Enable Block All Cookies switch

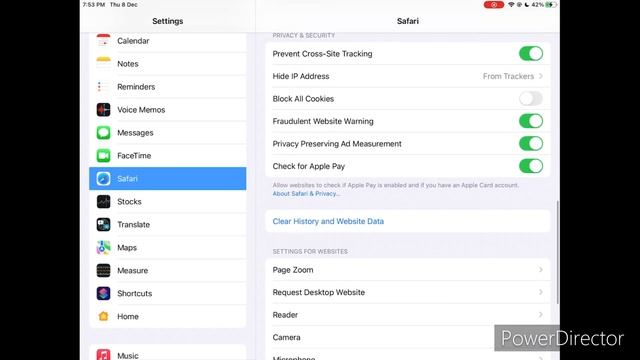531,98
